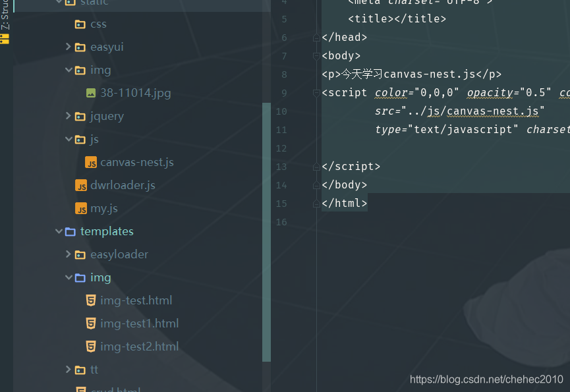Click the dwrloader.js JS file icon
Screen dimensions: 570x392
coord(80,185)
